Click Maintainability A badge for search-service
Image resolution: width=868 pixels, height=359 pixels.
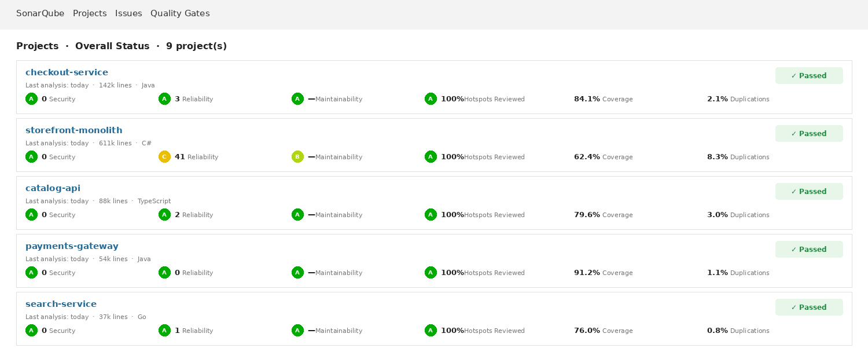[297, 331]
